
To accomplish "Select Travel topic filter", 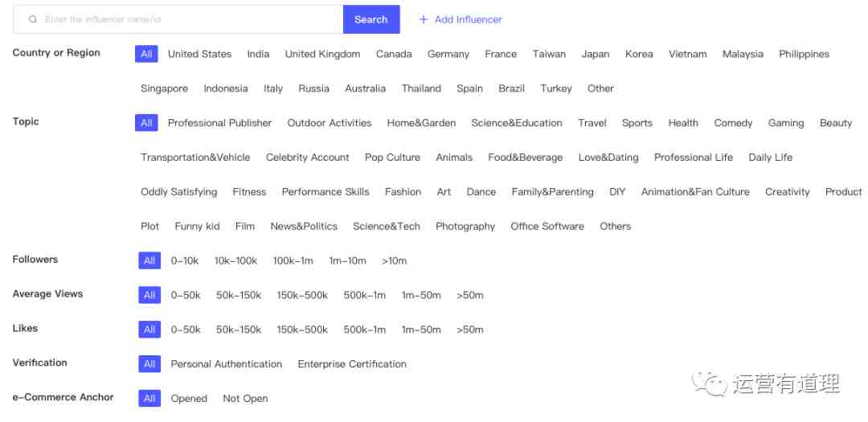I will tap(592, 123).
